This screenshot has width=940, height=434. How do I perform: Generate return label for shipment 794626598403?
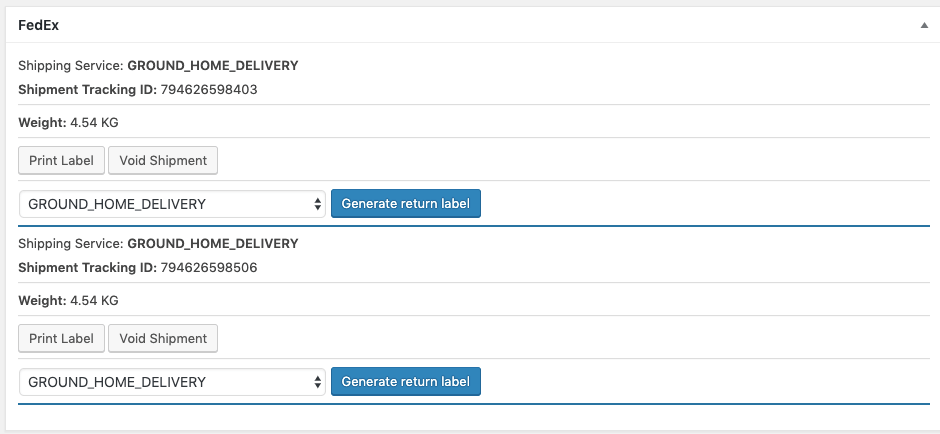[x=406, y=204]
